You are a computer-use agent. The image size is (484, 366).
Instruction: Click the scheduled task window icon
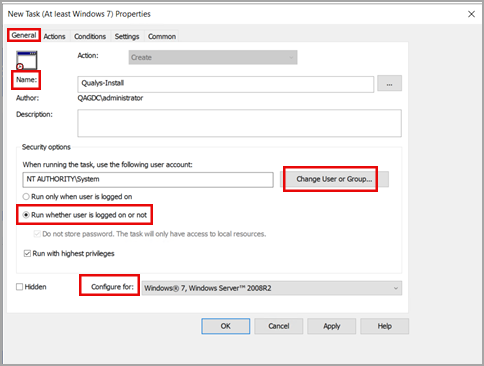point(27,60)
